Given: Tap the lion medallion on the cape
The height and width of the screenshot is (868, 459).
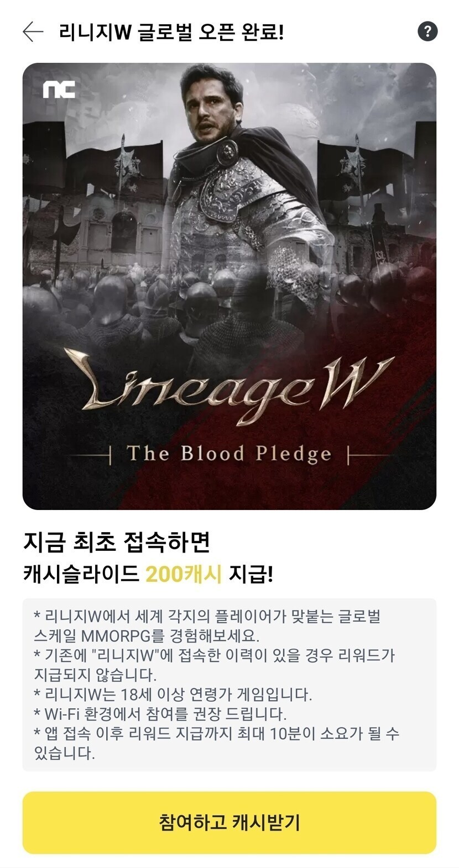Looking at the screenshot, I should pyautogui.click(x=227, y=151).
